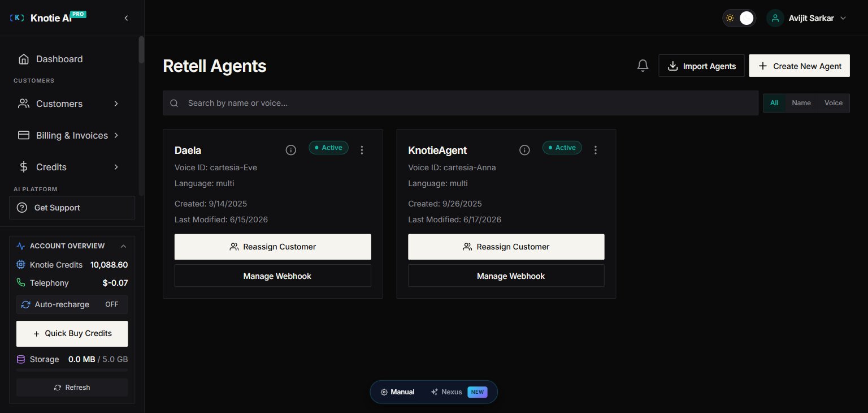This screenshot has height=413, width=868.
Task: Select the Voice search filter tab
Action: tap(834, 103)
